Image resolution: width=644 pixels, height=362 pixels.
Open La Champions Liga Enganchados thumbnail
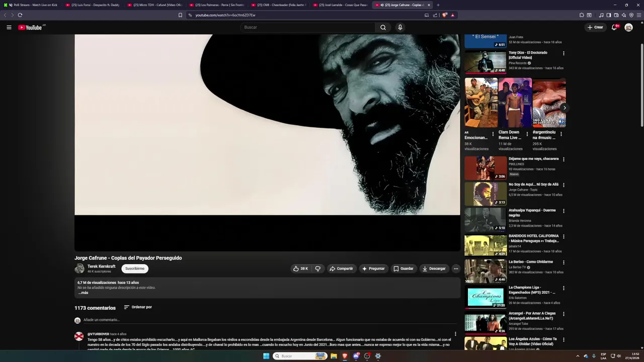[485, 297]
